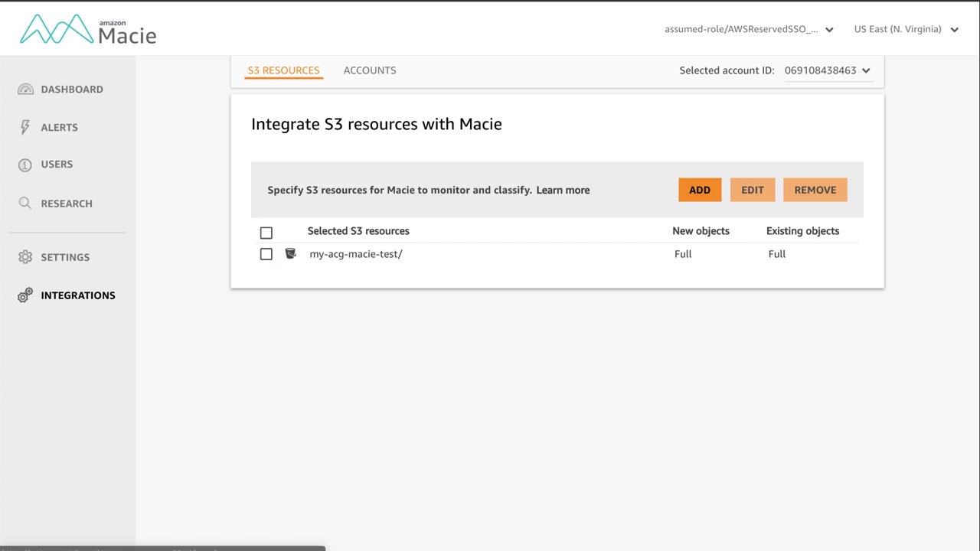Switch to the Accounts tab
The image size is (980, 551).
pyautogui.click(x=370, y=70)
